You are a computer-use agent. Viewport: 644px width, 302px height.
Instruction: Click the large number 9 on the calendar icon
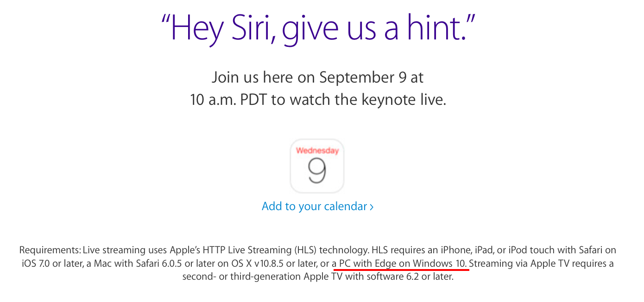[x=317, y=171]
